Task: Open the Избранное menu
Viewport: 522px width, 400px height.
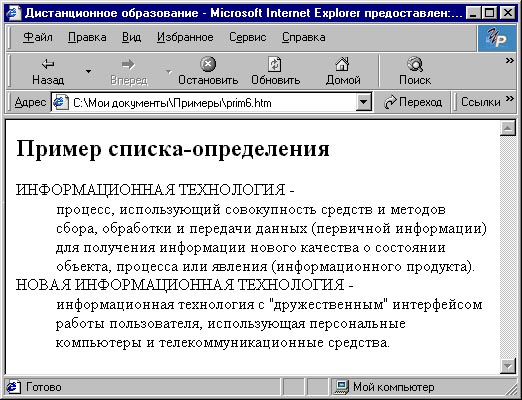Action: pyautogui.click(x=185, y=37)
